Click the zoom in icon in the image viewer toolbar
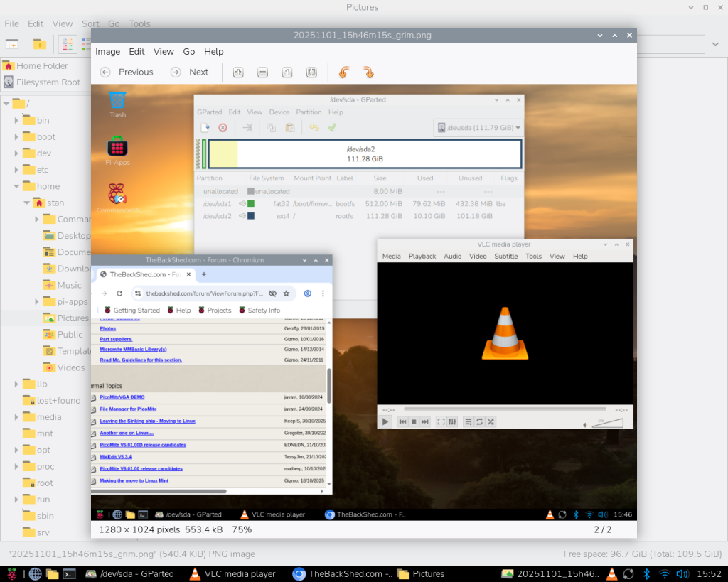This screenshot has width=728, height=582. [x=239, y=72]
